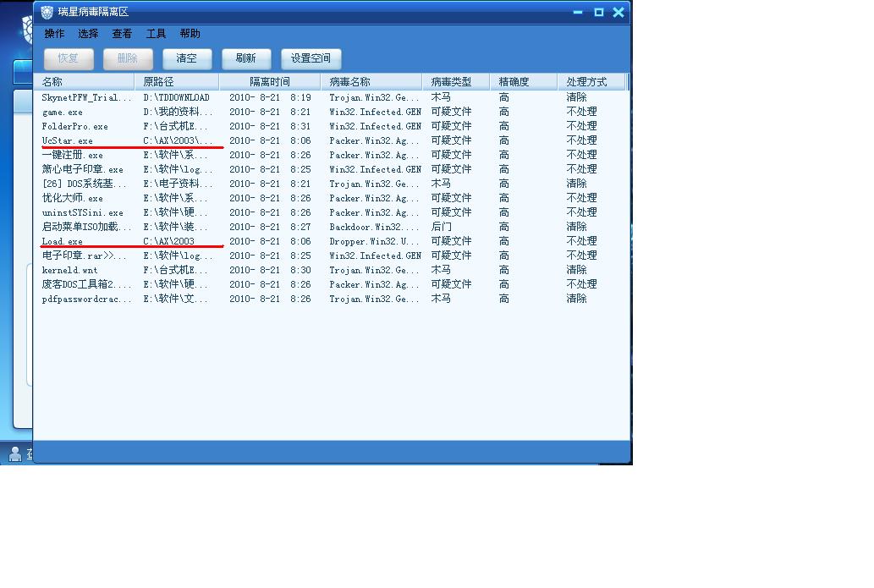Sort by 精确度 column header
874x588 pixels.
coord(524,82)
